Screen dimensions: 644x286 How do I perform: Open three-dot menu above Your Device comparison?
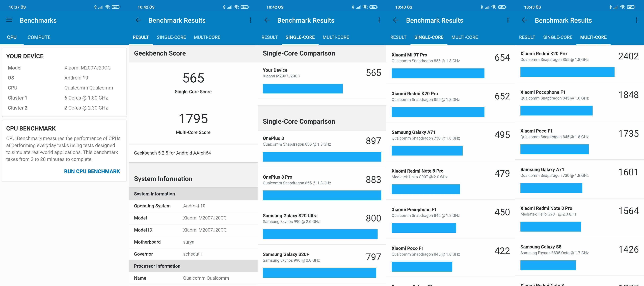(x=379, y=20)
